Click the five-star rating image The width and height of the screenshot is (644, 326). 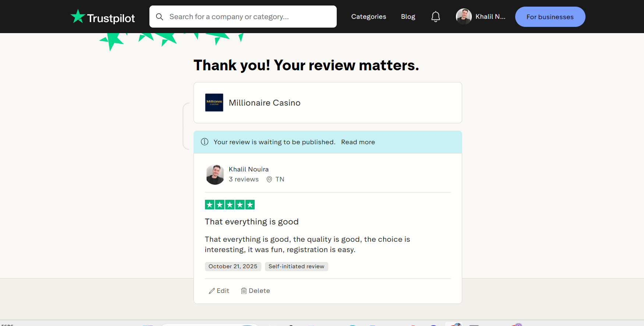tap(230, 205)
